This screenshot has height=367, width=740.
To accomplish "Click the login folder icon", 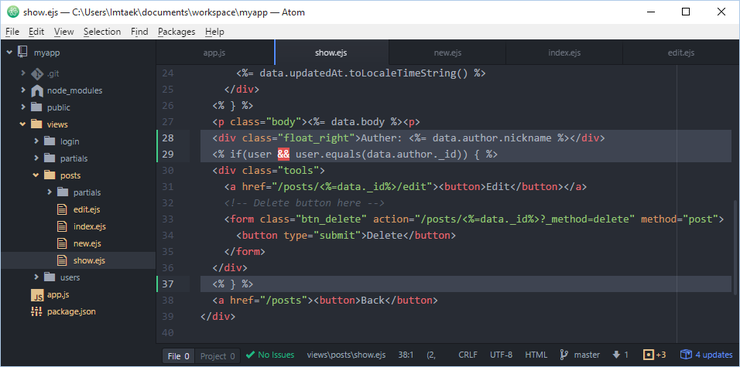I will (50, 142).
